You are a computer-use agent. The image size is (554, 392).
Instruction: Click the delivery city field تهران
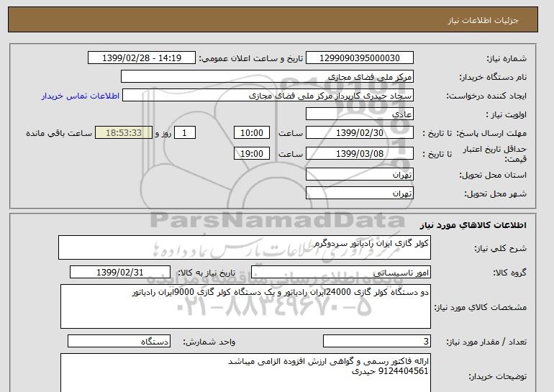tap(359, 193)
